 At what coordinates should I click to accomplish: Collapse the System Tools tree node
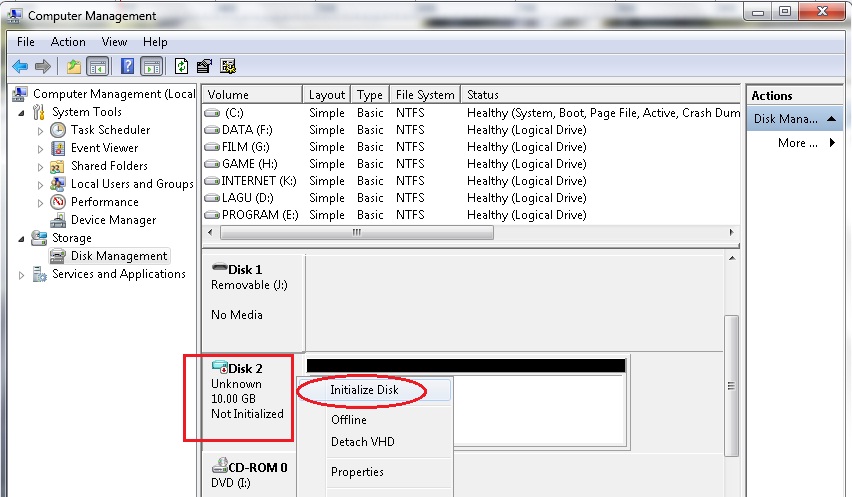[21, 113]
